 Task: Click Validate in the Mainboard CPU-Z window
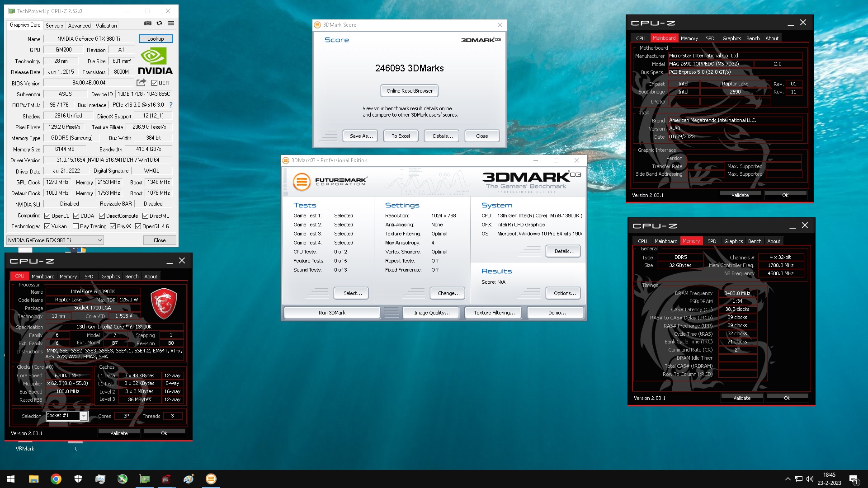pyautogui.click(x=740, y=195)
